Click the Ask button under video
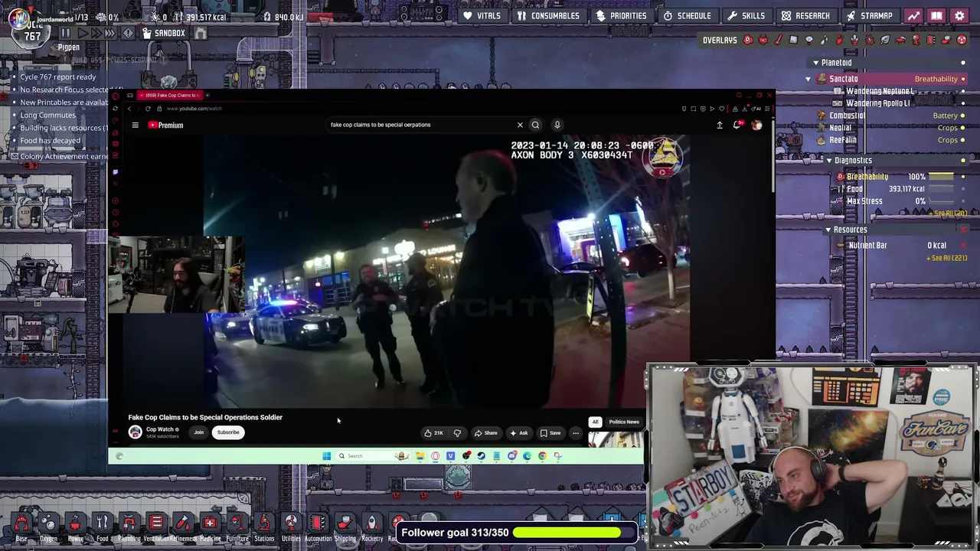This screenshot has height=551, width=980. (x=519, y=433)
